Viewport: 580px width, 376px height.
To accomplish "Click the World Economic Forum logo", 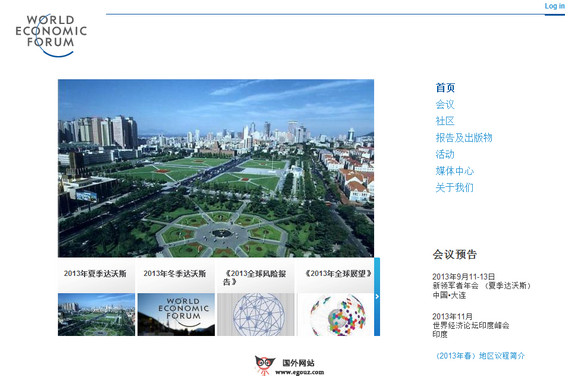I will pos(51,36).
